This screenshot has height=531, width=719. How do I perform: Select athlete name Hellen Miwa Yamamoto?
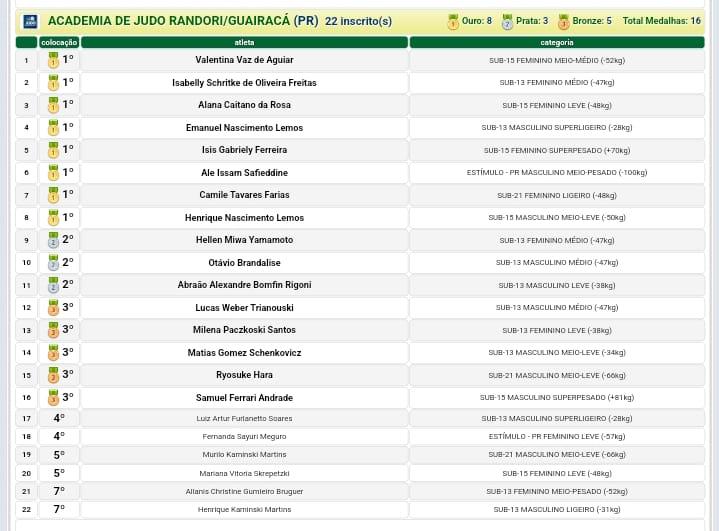pyautogui.click(x=244, y=239)
